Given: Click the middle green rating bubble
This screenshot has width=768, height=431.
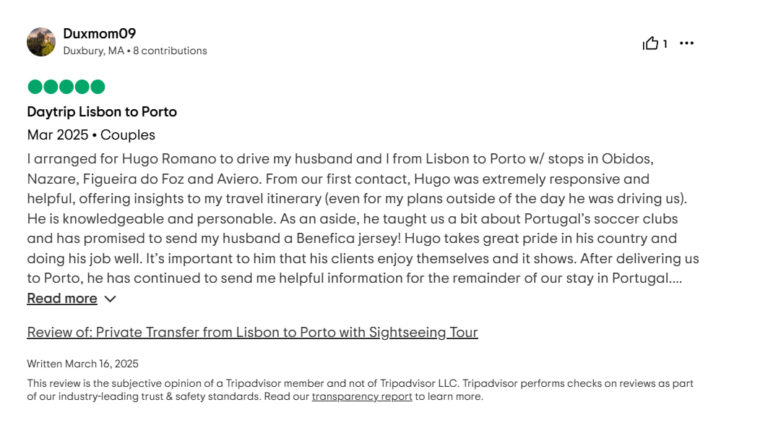Looking at the screenshot, I should coord(66,87).
